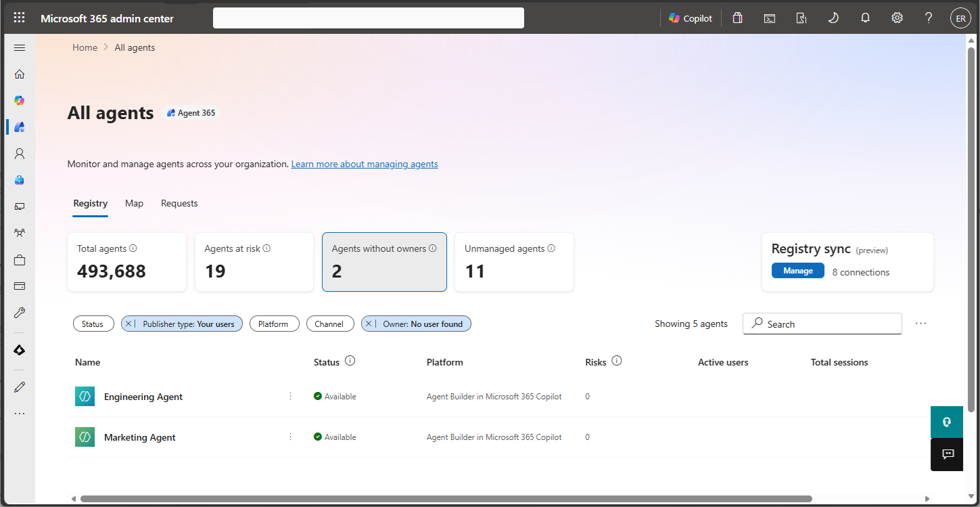Launch Cloud Shell terminal icon
This screenshot has width=980, height=507.
pyautogui.click(x=770, y=18)
